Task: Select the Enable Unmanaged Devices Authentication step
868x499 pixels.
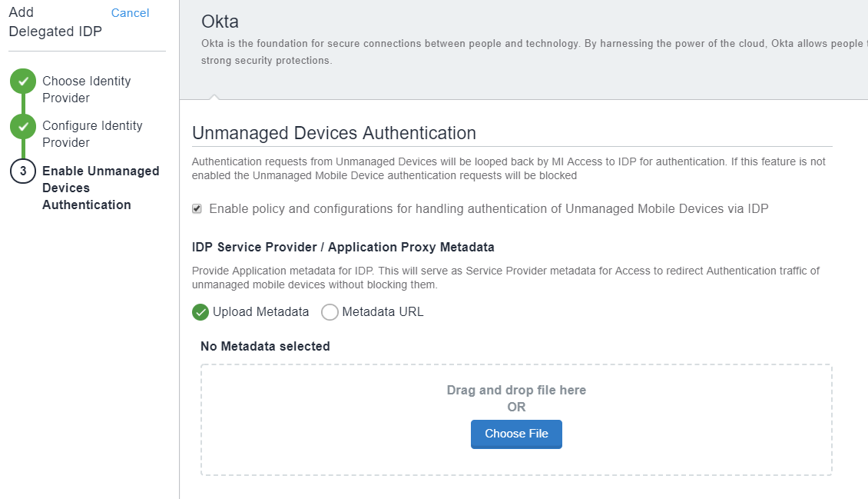Action: click(100, 188)
